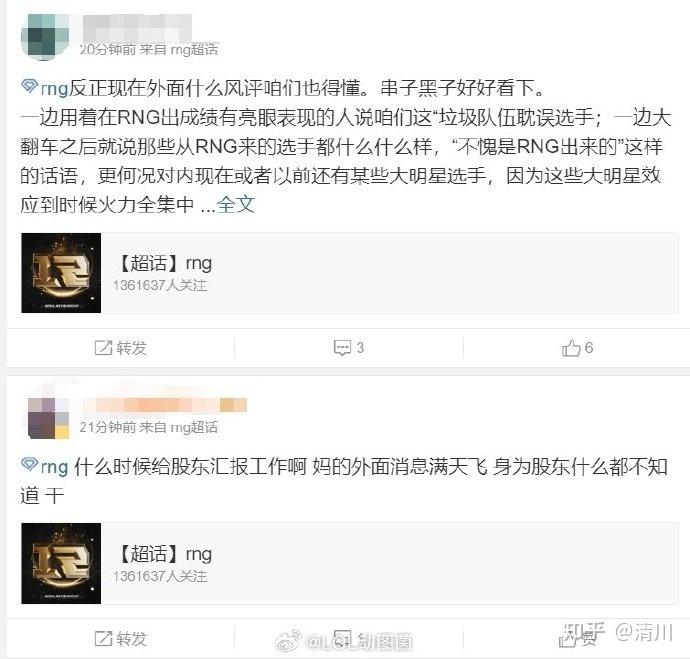Click the repost icon under second post
Screen dimensions: 690x659
(x=103, y=638)
